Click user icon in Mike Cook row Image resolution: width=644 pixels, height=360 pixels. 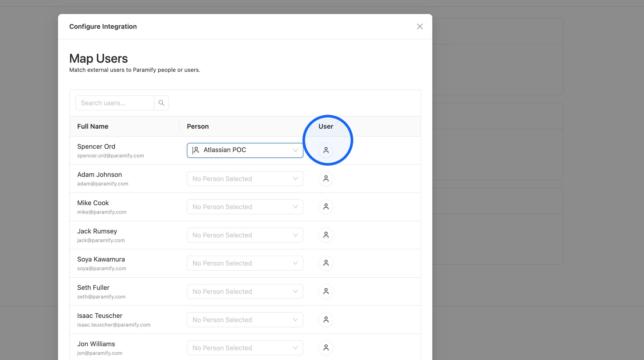(326, 207)
